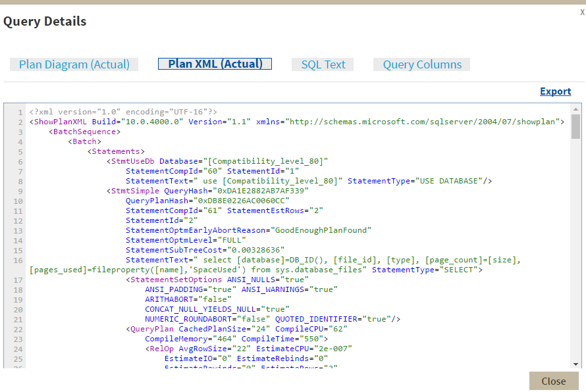Click the ShowPlanXML tag on line 2
The height and width of the screenshot is (392, 586).
coord(60,122)
